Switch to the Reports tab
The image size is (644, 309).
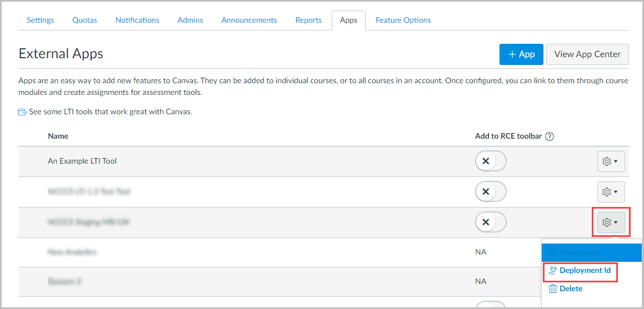pyautogui.click(x=308, y=20)
